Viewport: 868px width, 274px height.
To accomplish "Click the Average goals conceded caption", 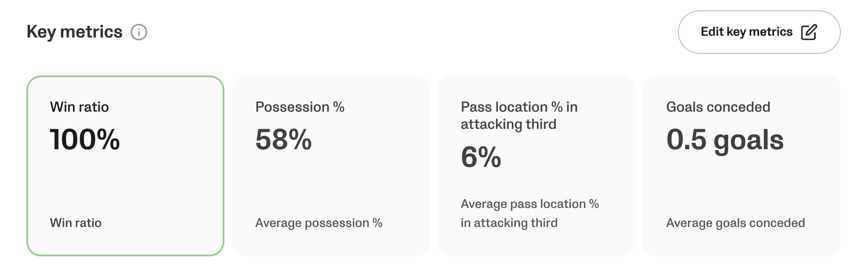I will tap(735, 223).
